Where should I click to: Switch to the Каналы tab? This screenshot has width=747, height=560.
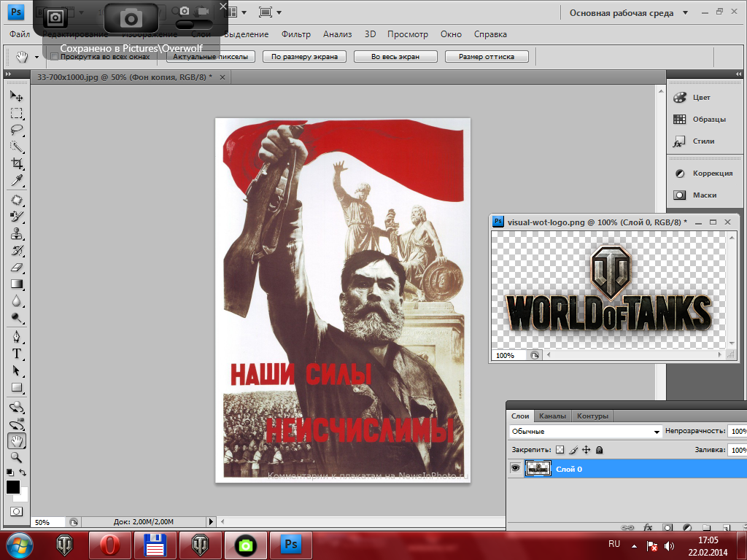click(553, 416)
